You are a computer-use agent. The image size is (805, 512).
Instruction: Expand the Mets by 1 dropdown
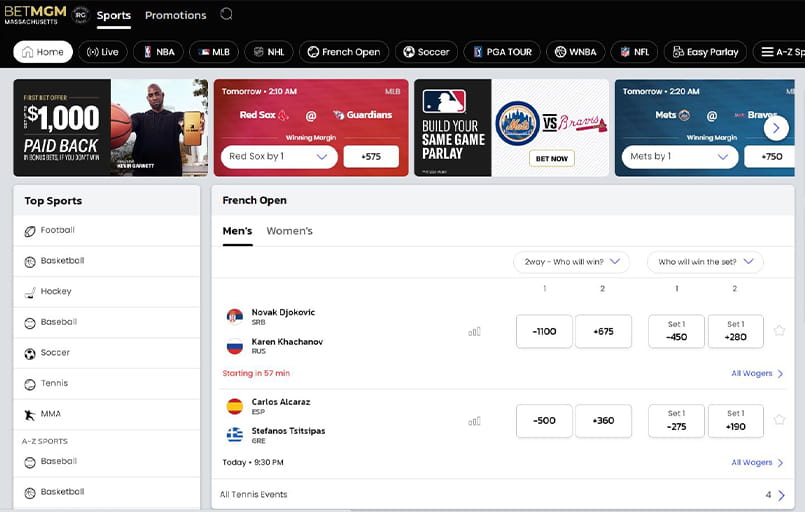pyautogui.click(x=680, y=157)
